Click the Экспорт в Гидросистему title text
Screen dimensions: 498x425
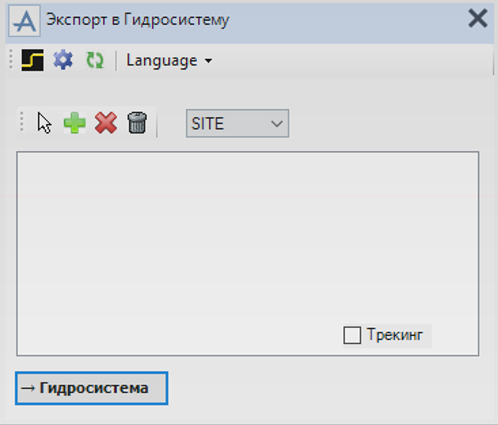(138, 20)
